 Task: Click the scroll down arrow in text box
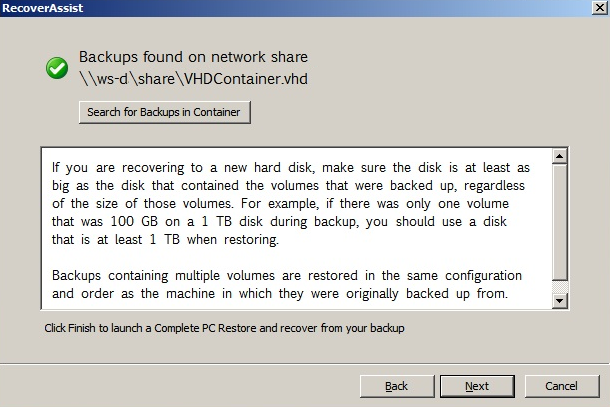point(559,300)
